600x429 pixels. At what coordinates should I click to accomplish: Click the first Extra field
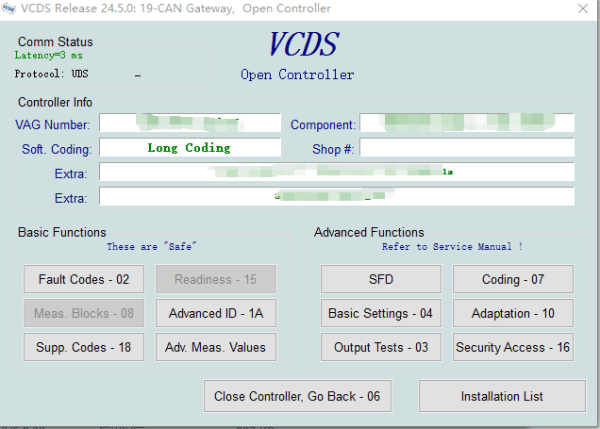(x=337, y=172)
